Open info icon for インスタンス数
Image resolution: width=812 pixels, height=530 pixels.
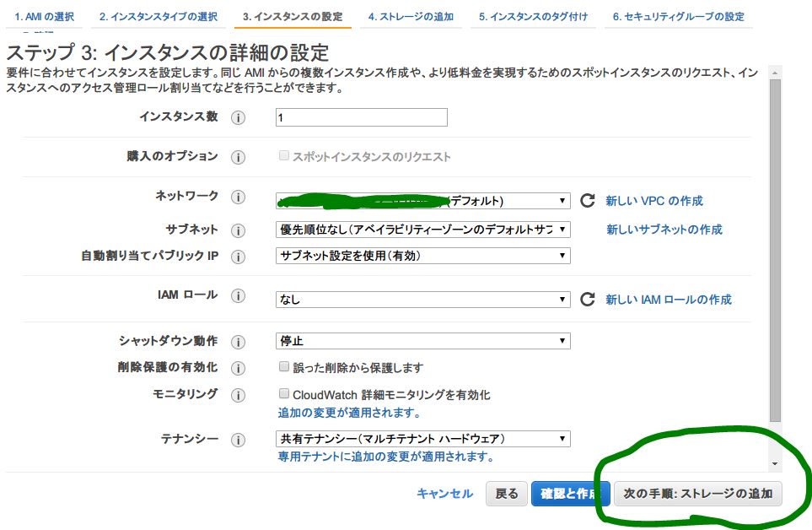pos(238,117)
